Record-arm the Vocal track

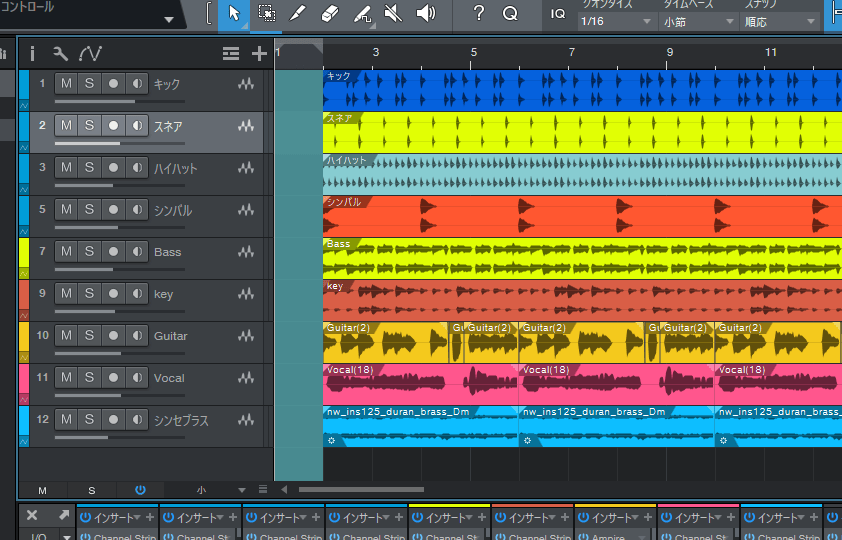pos(113,378)
